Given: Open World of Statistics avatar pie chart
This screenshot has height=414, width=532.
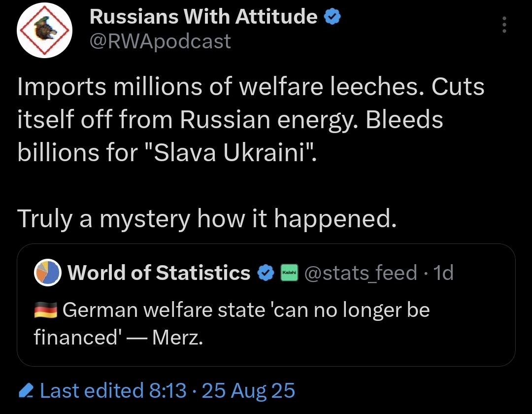Looking at the screenshot, I should click(47, 273).
